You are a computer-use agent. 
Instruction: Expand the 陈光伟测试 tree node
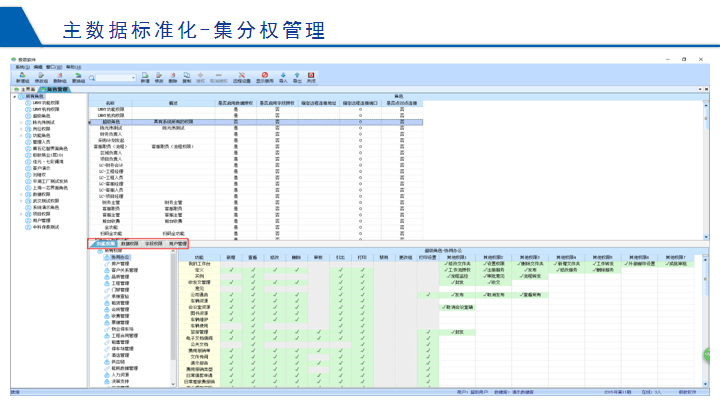[21, 123]
